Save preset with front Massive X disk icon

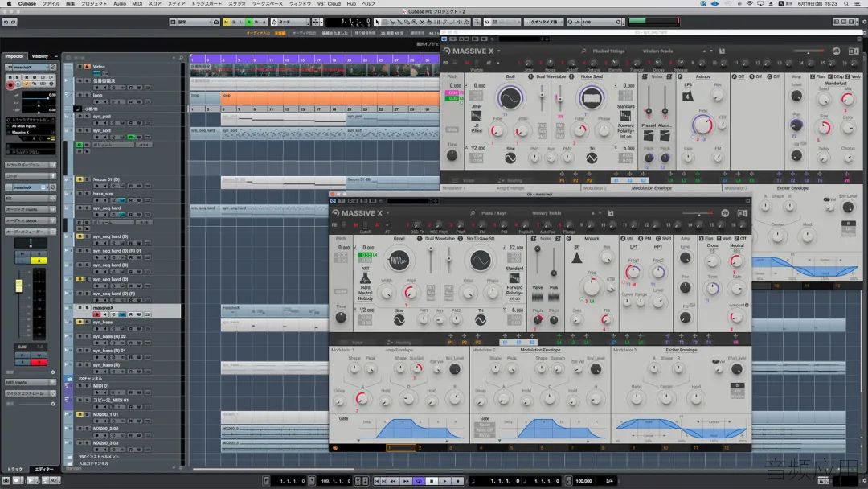coord(611,213)
